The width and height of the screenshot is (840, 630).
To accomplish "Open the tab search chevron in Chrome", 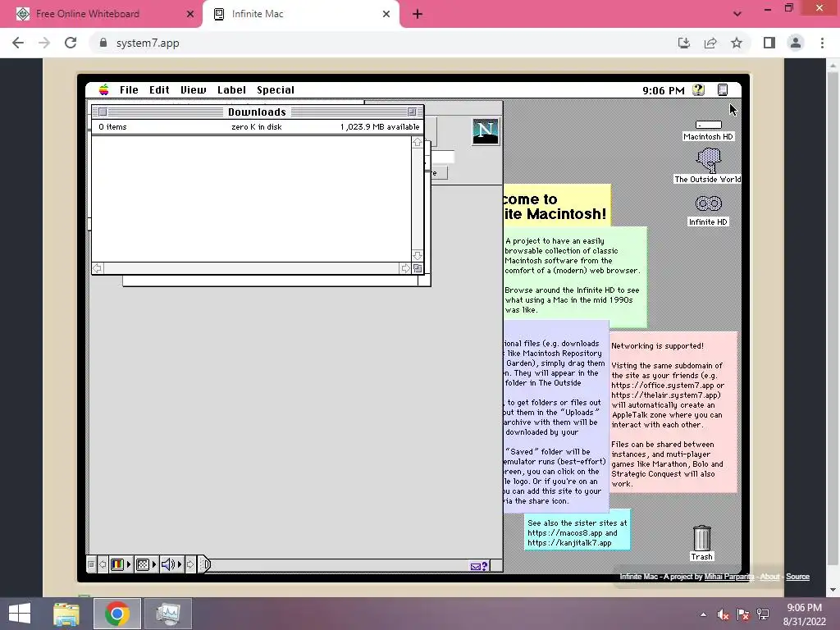I will pos(737,14).
